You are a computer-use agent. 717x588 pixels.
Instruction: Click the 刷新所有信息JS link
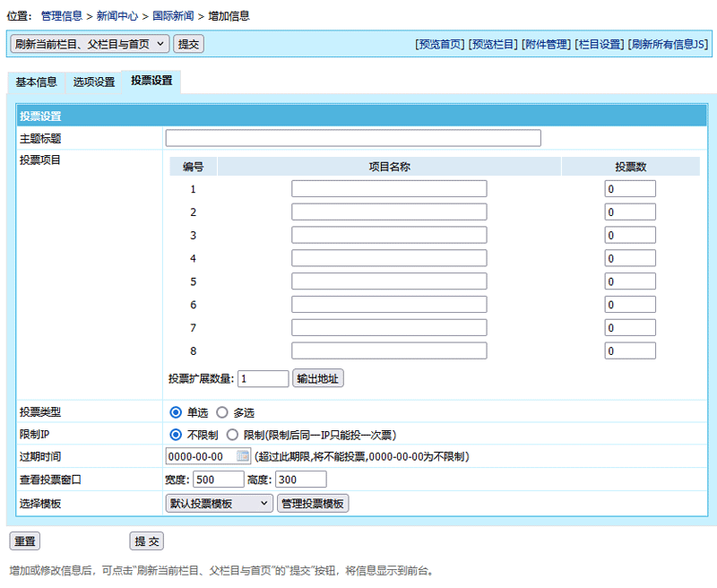668,44
